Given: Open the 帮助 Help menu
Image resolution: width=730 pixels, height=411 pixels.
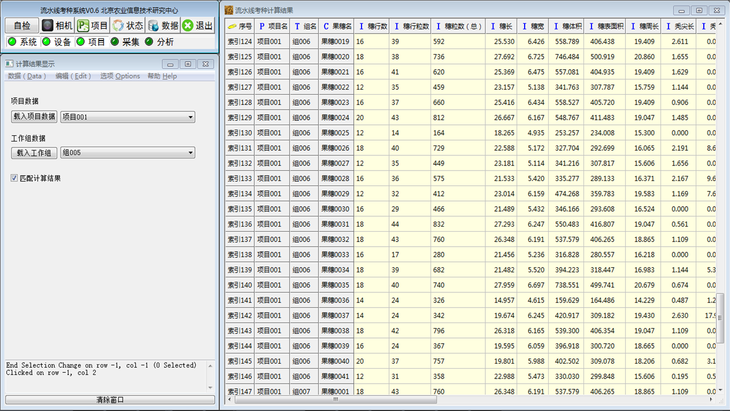Looking at the screenshot, I should [x=162, y=76].
